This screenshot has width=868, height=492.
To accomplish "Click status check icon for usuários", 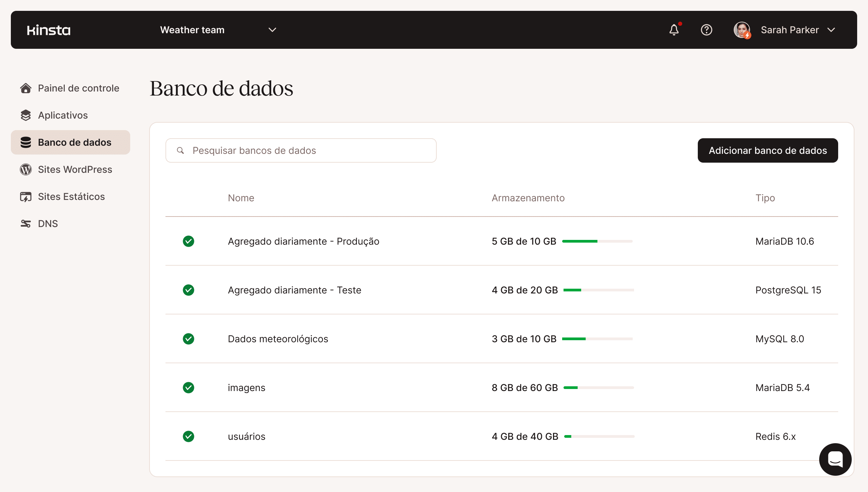I will [x=189, y=436].
